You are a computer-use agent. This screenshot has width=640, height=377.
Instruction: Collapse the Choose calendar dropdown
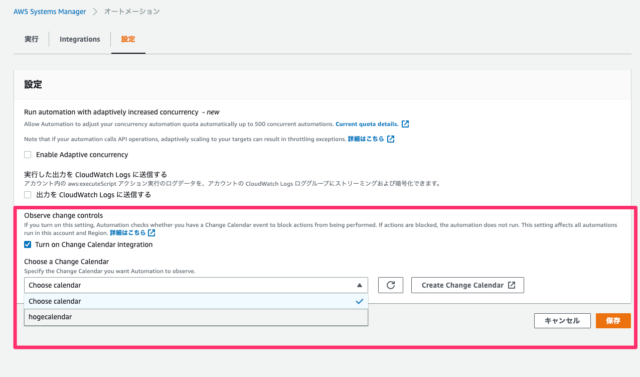[196, 285]
